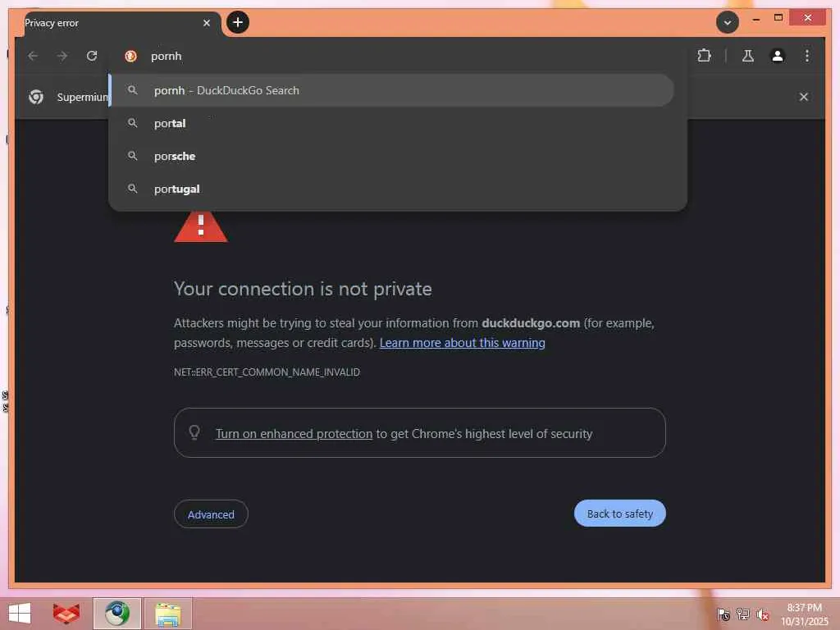Click the forward navigation arrow
The image size is (840, 630).
pos(62,56)
